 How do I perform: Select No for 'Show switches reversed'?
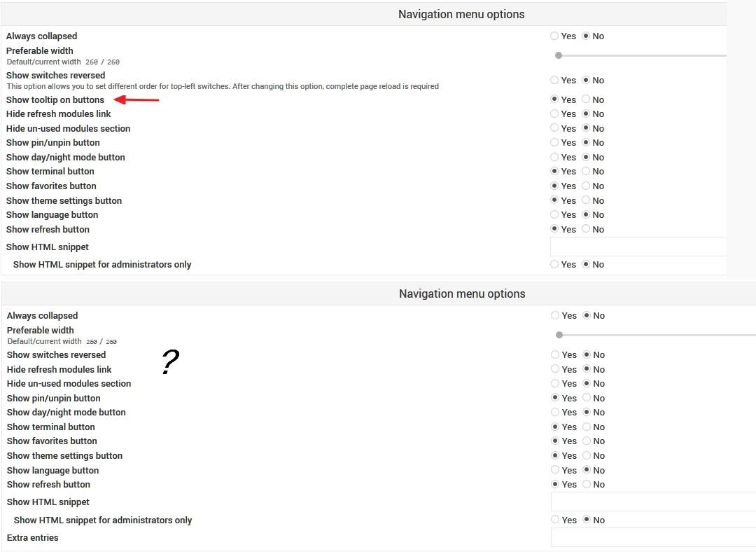587,80
